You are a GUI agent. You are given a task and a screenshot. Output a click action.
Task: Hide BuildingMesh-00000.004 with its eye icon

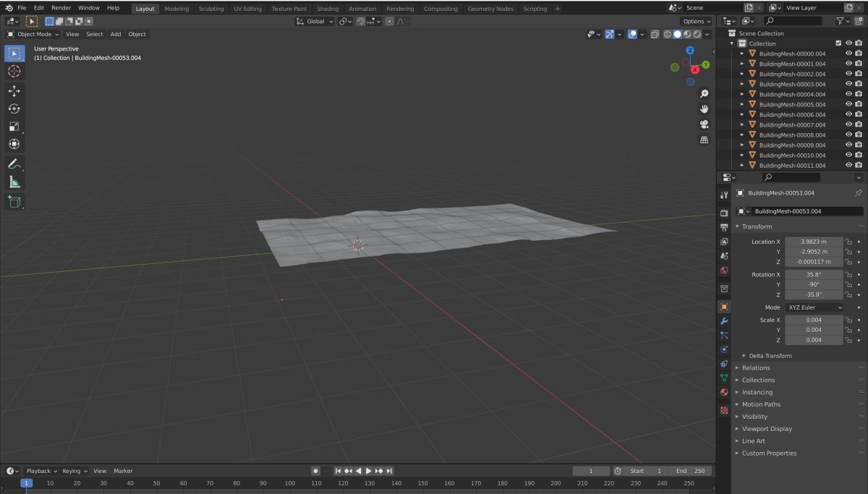(x=848, y=54)
